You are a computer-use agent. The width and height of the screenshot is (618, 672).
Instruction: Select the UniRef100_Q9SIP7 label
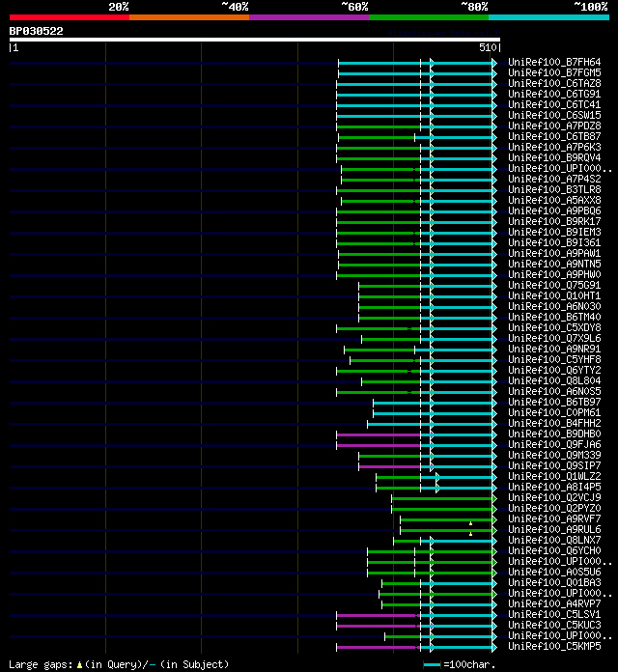[x=554, y=465]
